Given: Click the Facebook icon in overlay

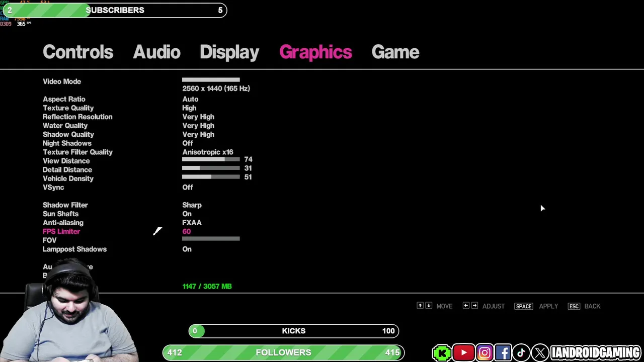Looking at the screenshot, I should (x=503, y=353).
